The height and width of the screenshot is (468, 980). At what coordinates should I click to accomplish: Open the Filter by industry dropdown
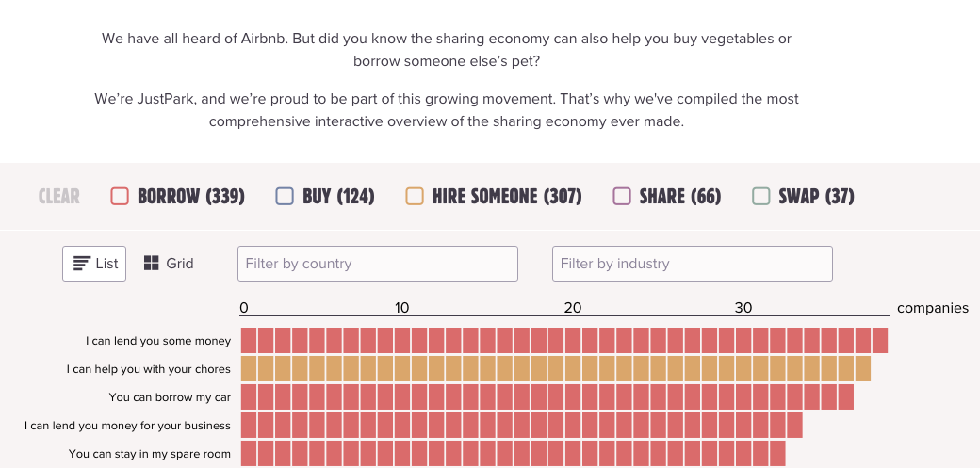[692, 264]
